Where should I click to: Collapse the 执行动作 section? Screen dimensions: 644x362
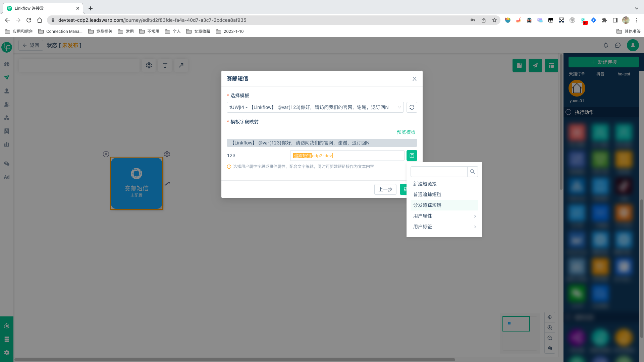point(569,112)
